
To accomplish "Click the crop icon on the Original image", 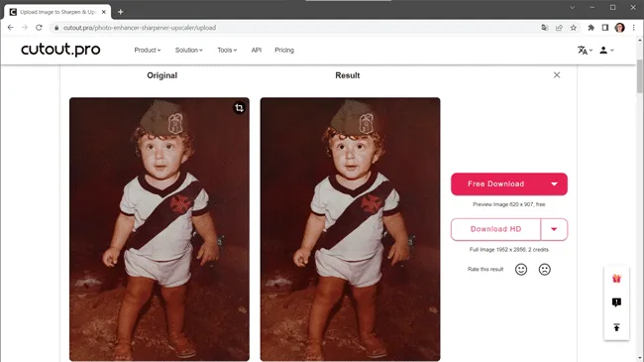I will click(239, 108).
